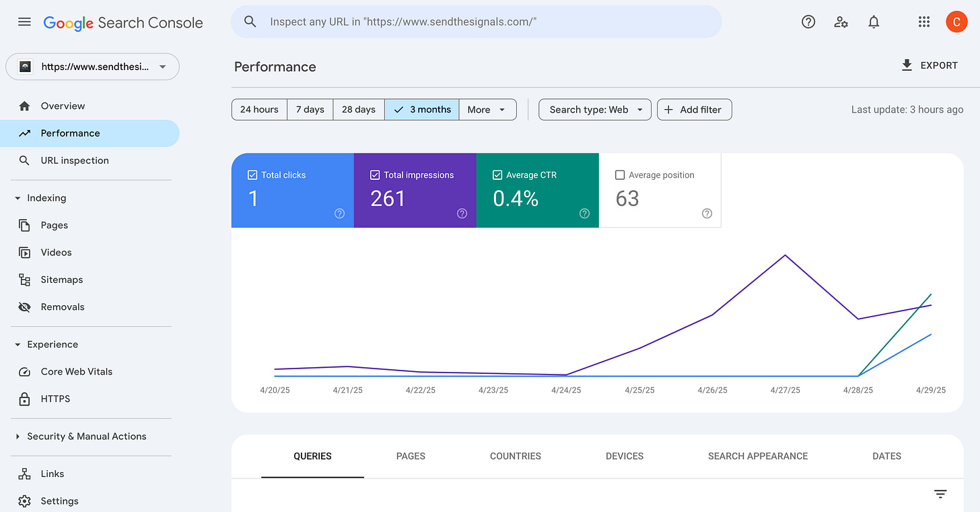Select the 7 days date range
Viewport: 980px width, 512px height.
pyautogui.click(x=310, y=109)
